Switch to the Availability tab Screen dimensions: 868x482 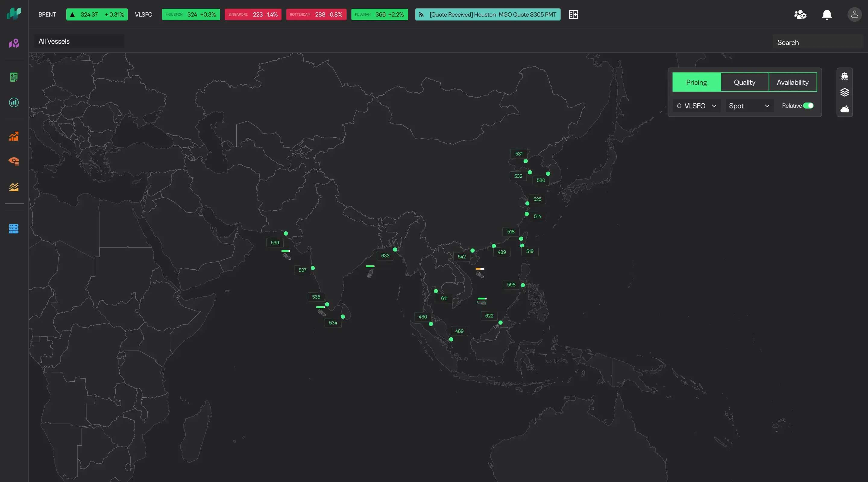click(793, 82)
